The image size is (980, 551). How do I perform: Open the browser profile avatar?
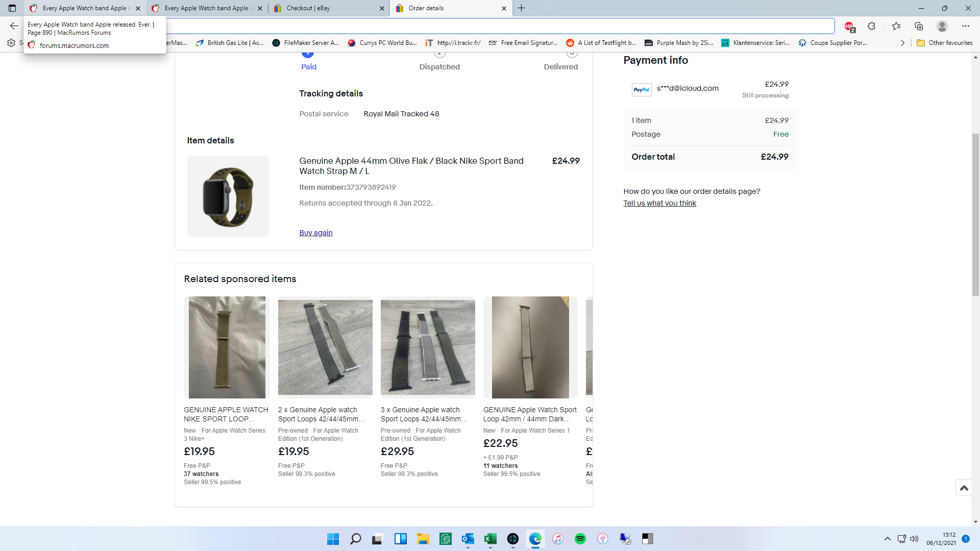click(942, 26)
